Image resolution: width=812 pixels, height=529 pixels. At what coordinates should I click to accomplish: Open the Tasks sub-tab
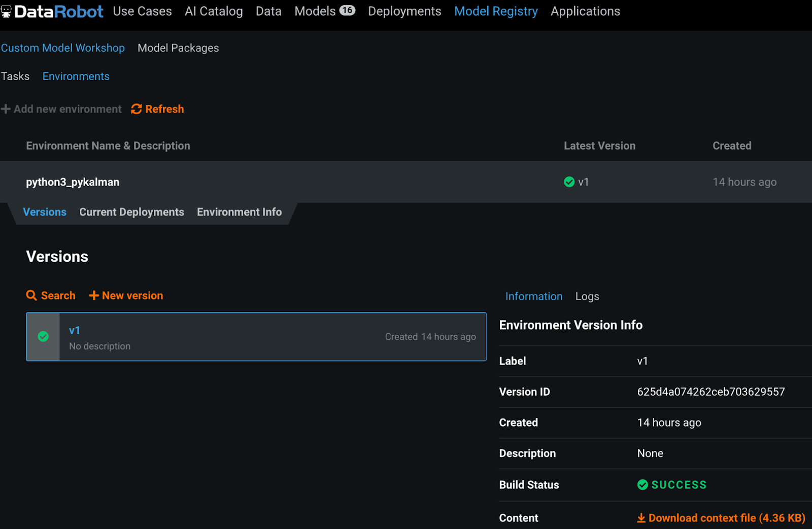click(x=15, y=76)
